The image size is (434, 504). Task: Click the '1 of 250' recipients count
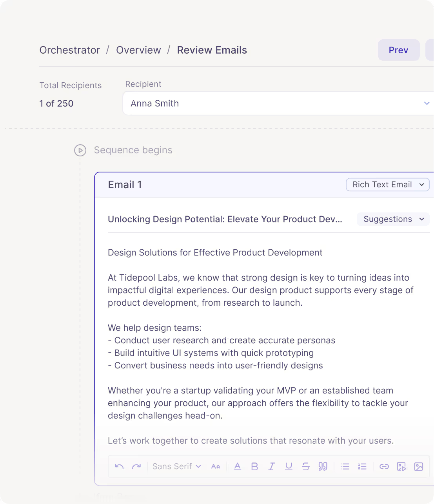tap(56, 103)
